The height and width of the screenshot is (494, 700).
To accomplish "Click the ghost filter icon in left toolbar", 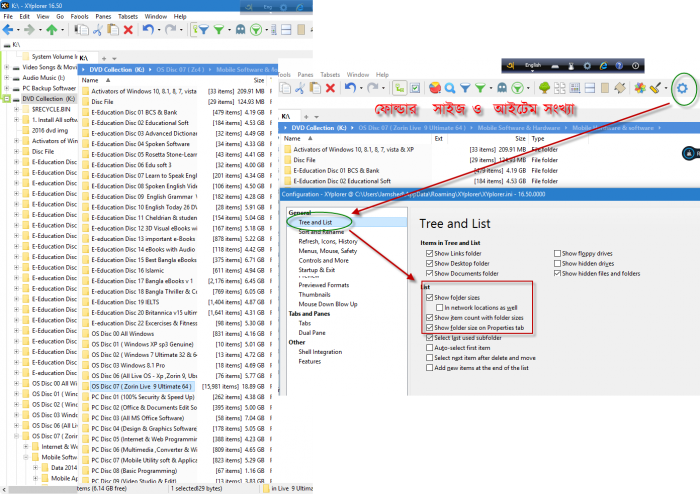I will pyautogui.click(x=240, y=30).
